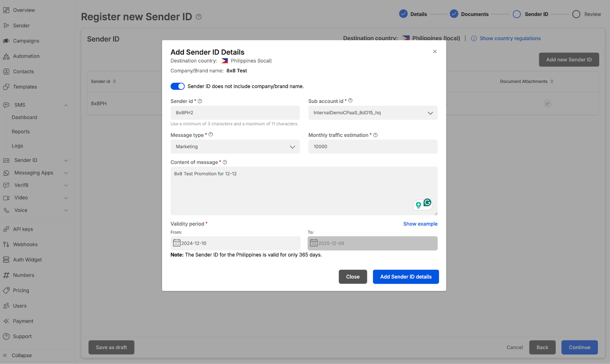The height and width of the screenshot is (364, 610).
Task: Click the Content of message help icon
Action: [x=225, y=162]
